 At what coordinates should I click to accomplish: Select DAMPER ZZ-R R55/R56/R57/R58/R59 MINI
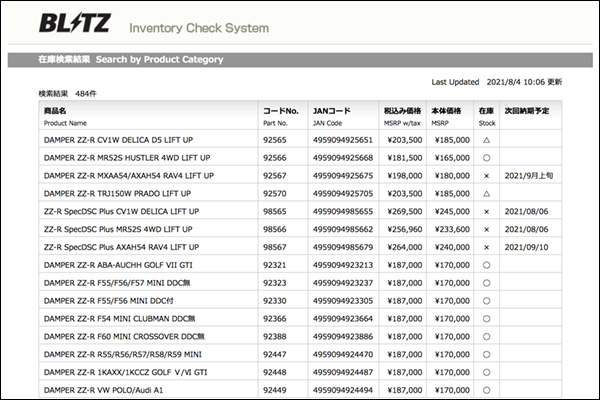tap(122, 354)
